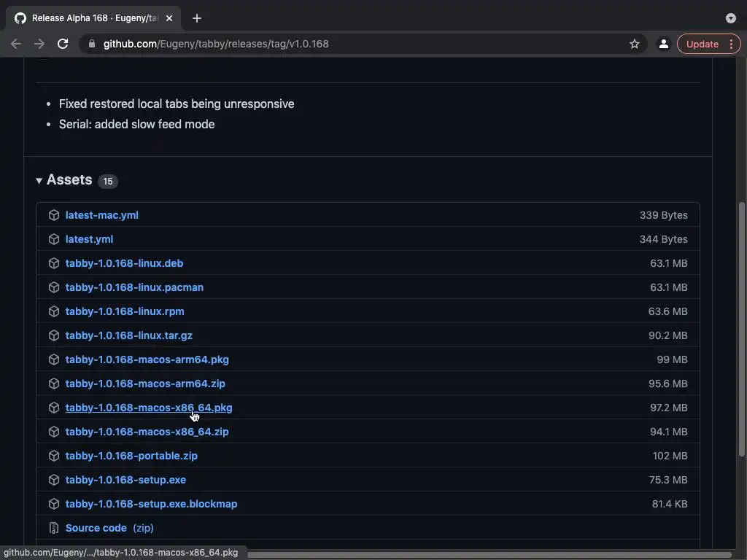The width and height of the screenshot is (747, 560).
Task: Click 'Serial: added slow feed mode' text
Action: [x=136, y=124]
